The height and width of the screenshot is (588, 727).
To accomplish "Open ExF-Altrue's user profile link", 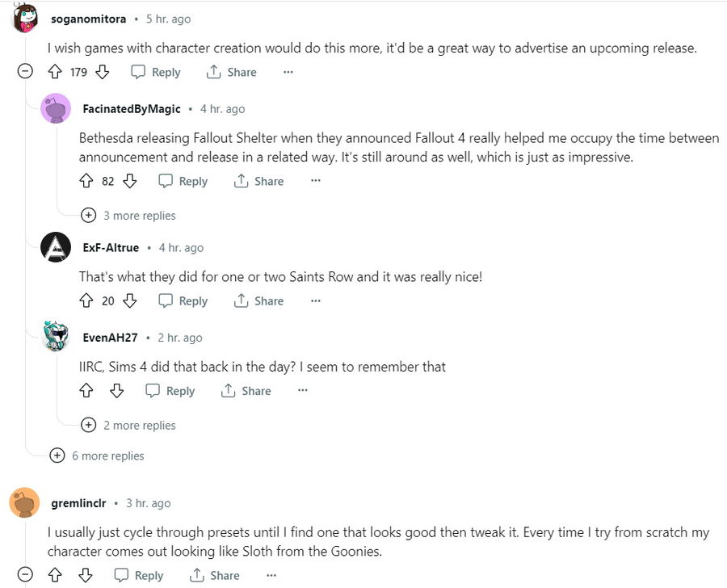I will tap(111, 247).
